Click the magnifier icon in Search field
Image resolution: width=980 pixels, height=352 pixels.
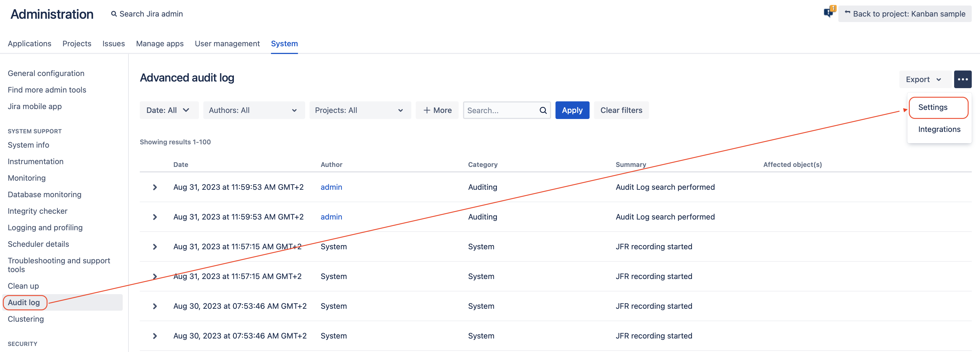click(543, 110)
